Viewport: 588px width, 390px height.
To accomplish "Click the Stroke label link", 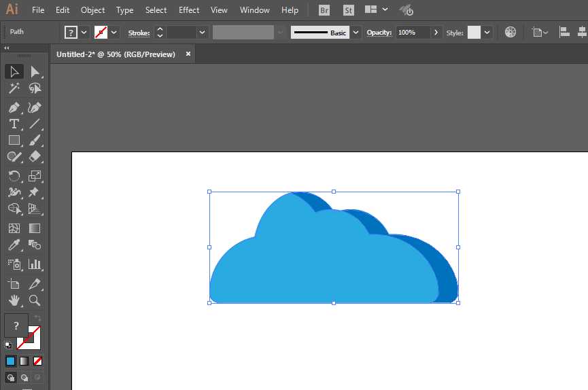I will click(x=139, y=33).
